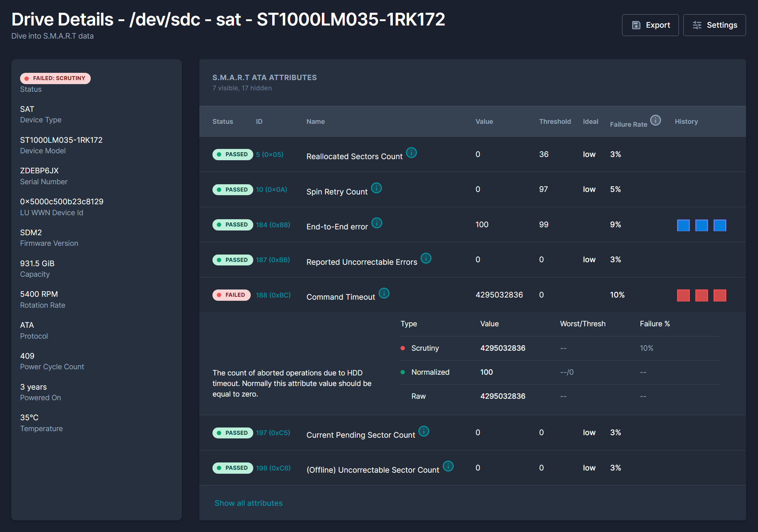Open info tooltip for Offline Uncorrectable Sector Count

[448, 466]
